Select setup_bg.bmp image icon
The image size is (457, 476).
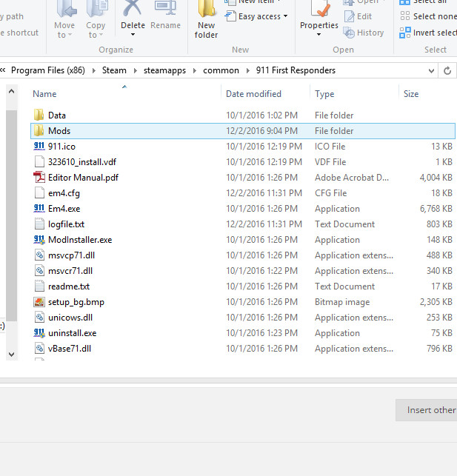(39, 302)
